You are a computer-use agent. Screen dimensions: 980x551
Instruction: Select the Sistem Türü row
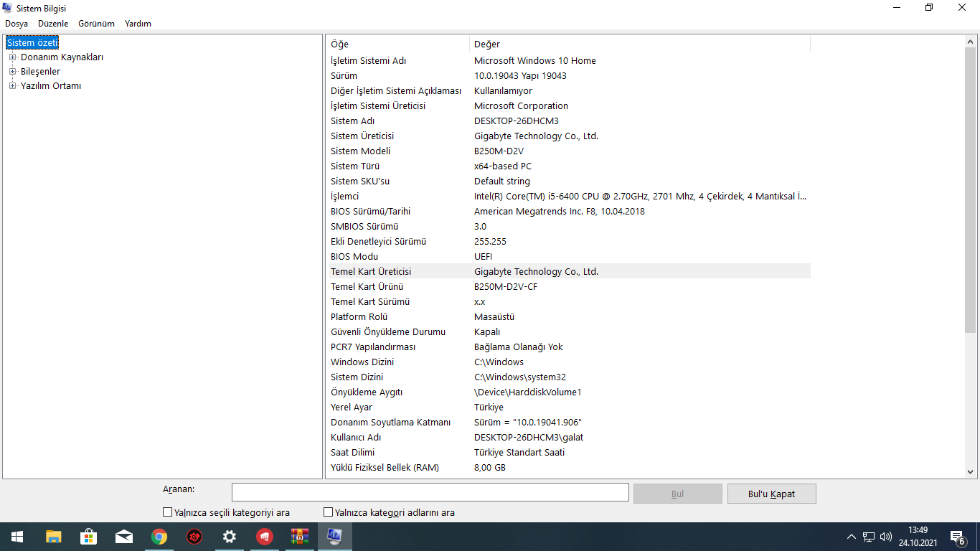pos(570,166)
